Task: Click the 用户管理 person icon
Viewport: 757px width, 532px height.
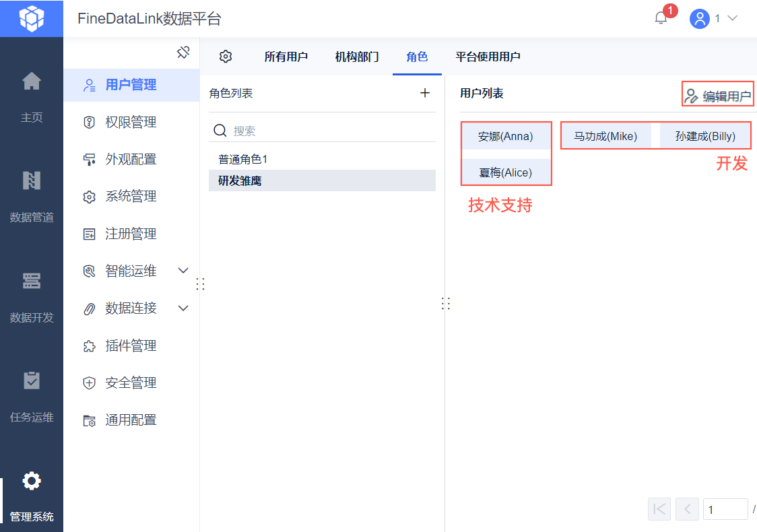Action: [x=90, y=86]
